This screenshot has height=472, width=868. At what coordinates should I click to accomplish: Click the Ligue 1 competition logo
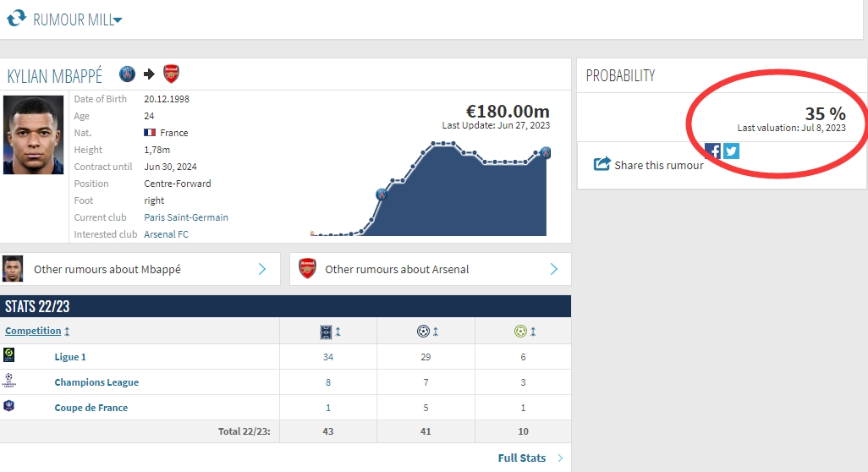[x=8, y=354]
